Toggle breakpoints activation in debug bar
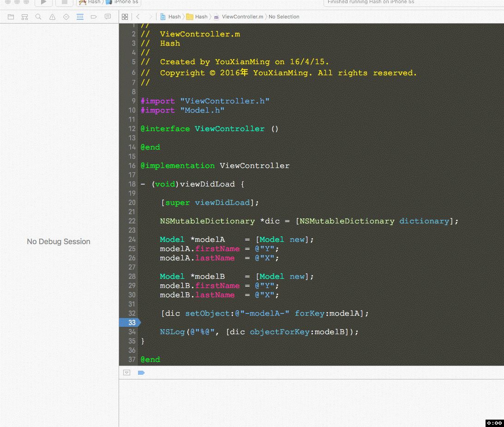 pos(141,373)
